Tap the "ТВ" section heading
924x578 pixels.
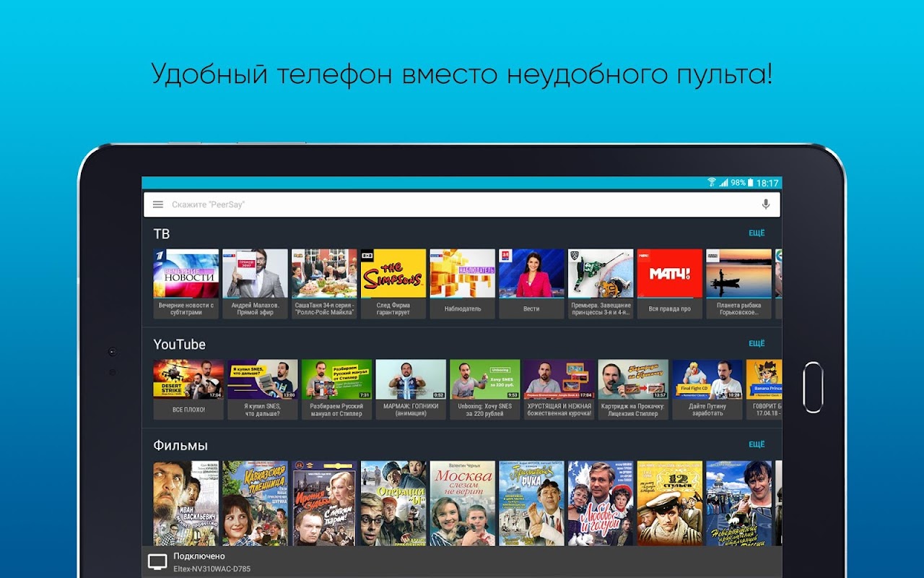[162, 233]
